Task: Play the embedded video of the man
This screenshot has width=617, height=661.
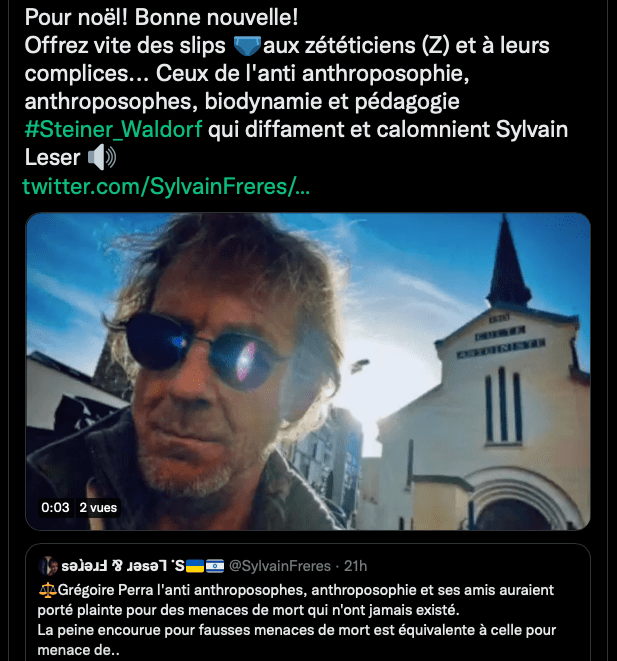Action: coord(308,371)
